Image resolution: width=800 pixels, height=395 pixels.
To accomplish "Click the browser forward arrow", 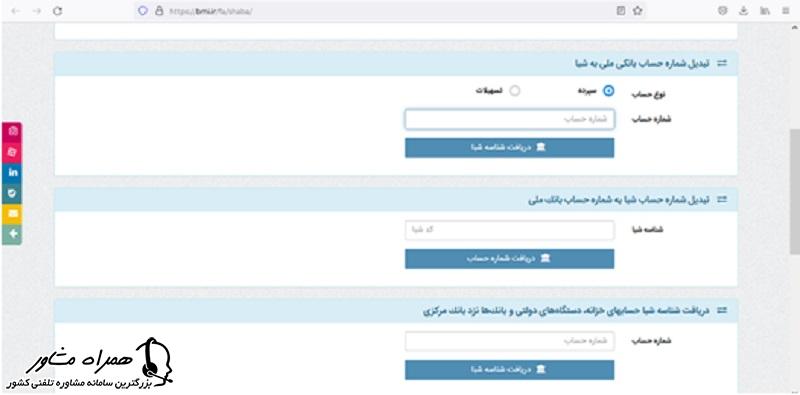I will pos(37,11).
